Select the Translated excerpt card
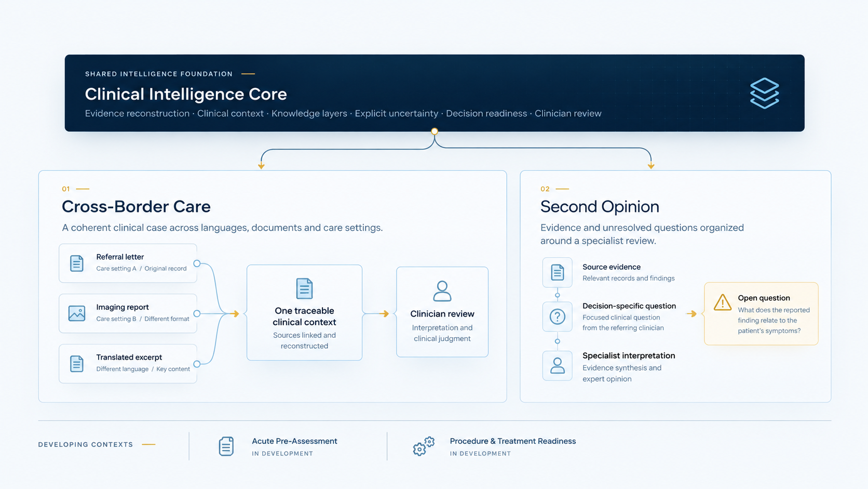 (x=128, y=364)
